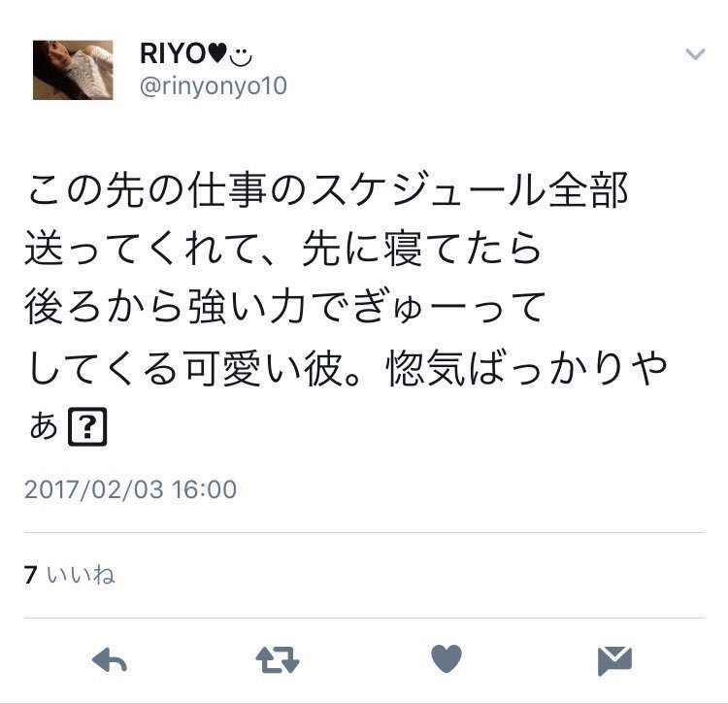Click the tweet line containing 惚気ばっかりや
The image size is (728, 704).
347,367
